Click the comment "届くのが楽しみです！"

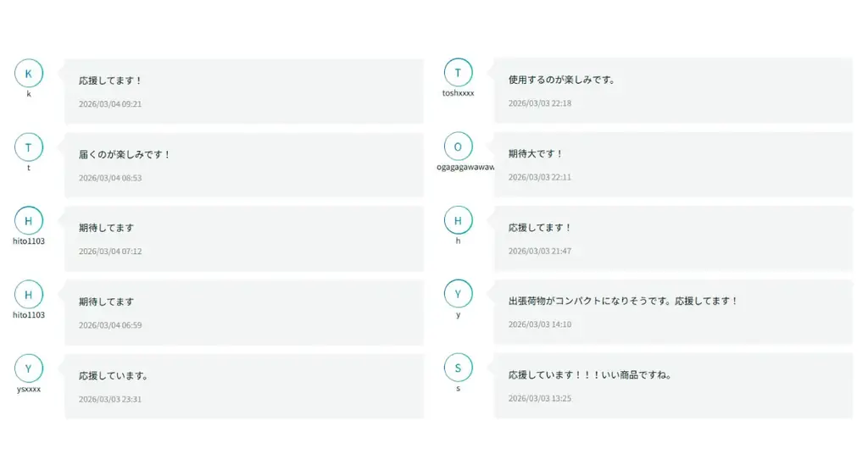tap(125, 154)
